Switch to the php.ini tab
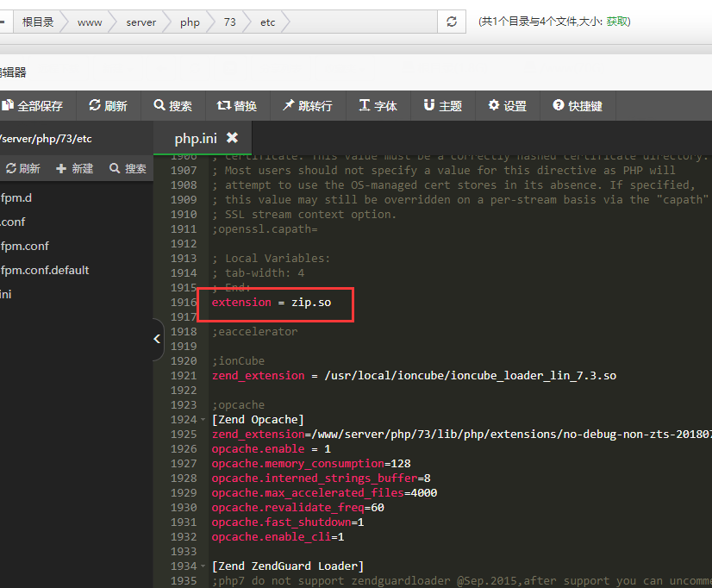Image resolution: width=712 pixels, height=588 pixels. click(196, 138)
